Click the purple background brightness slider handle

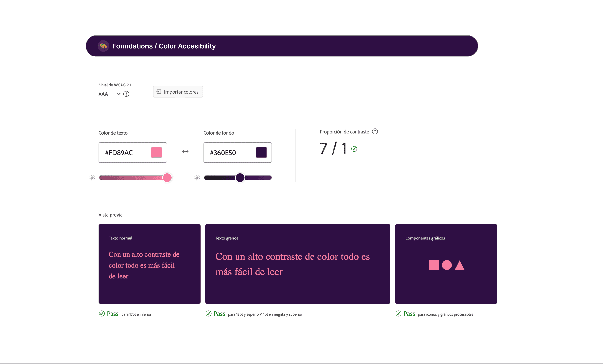click(x=240, y=178)
